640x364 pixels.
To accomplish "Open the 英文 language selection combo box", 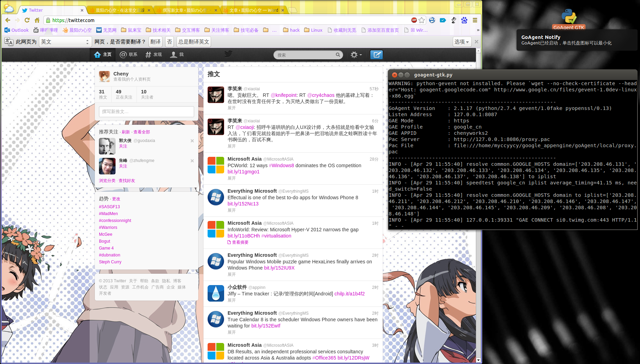I will pos(65,42).
